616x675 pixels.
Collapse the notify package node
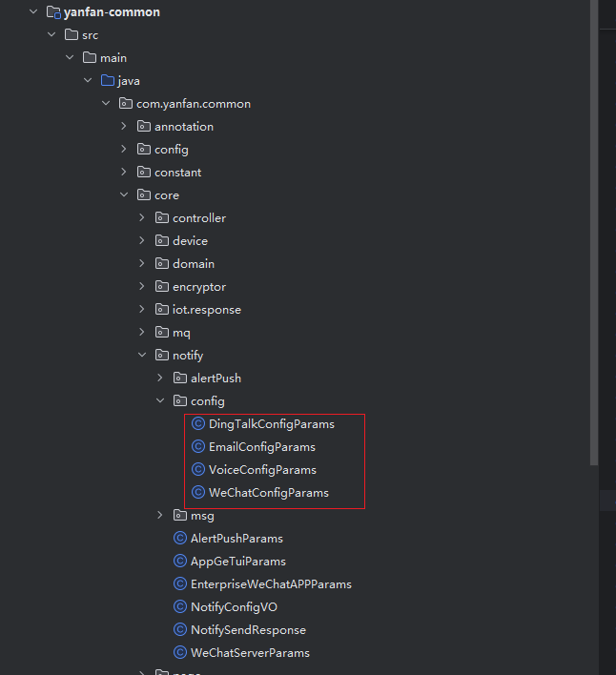142,356
